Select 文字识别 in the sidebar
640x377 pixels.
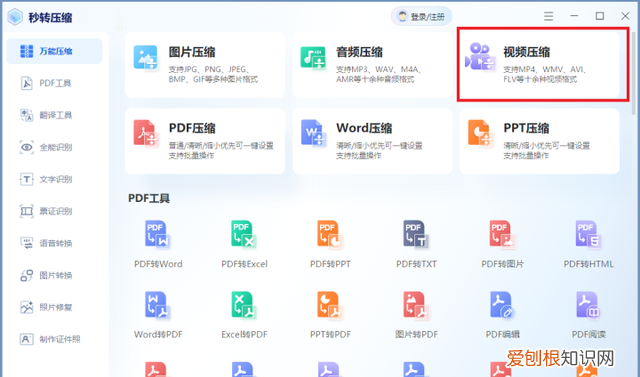(x=54, y=179)
